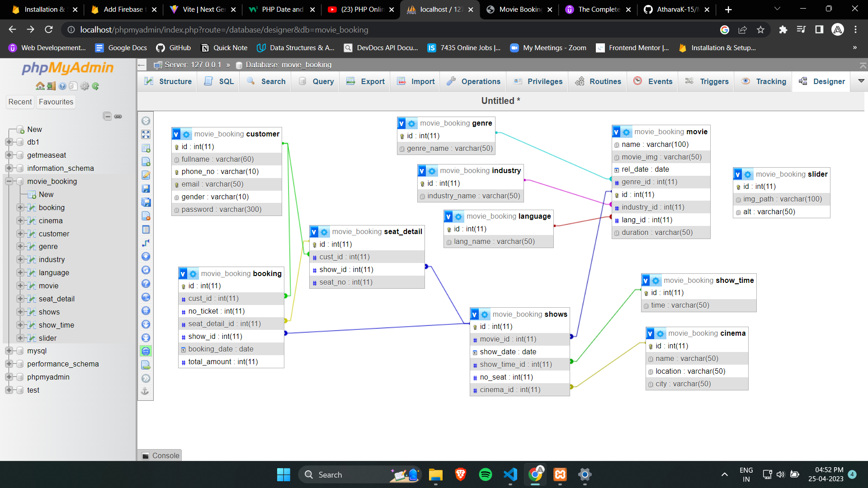Image resolution: width=868 pixels, height=488 pixels.
Task: Click the Create relationship icon in Designer toolbar
Action: [146, 243]
